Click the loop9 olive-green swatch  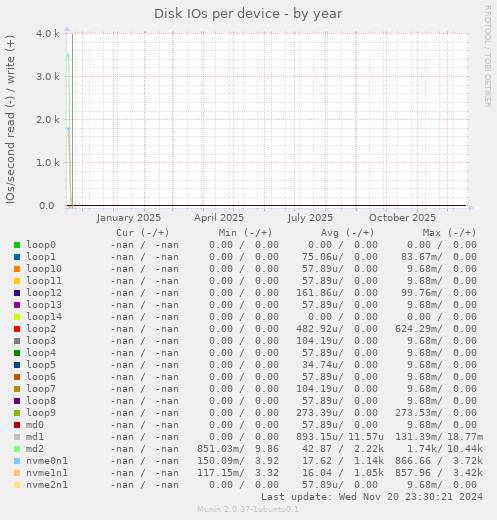[17, 413]
